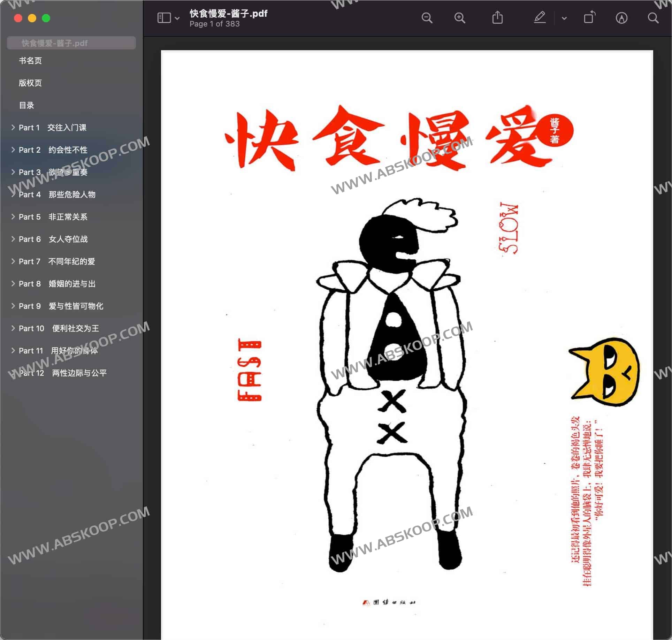Go to 书名页 in outline
This screenshot has width=672, height=640.
click(x=30, y=61)
